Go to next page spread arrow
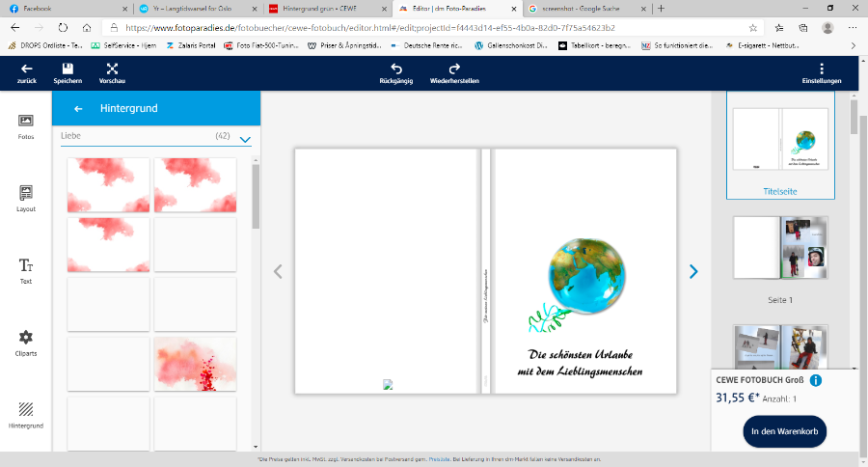868x467 pixels. click(693, 271)
